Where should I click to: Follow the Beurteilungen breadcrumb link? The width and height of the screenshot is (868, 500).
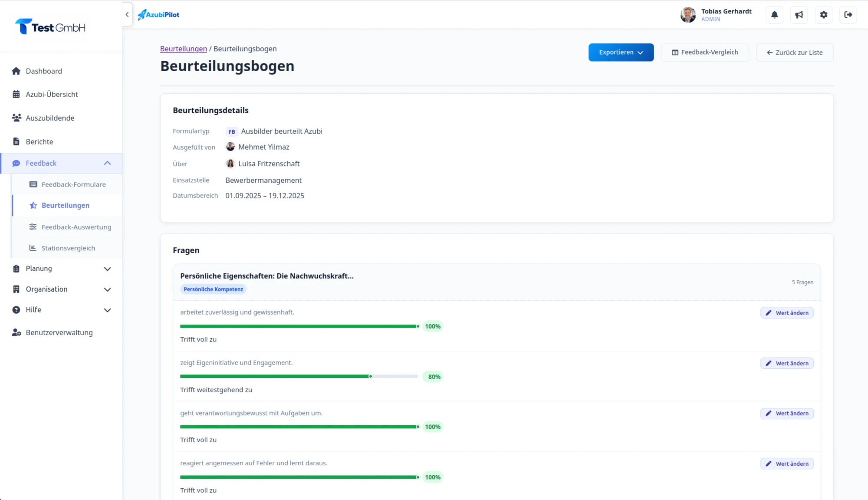click(x=184, y=49)
